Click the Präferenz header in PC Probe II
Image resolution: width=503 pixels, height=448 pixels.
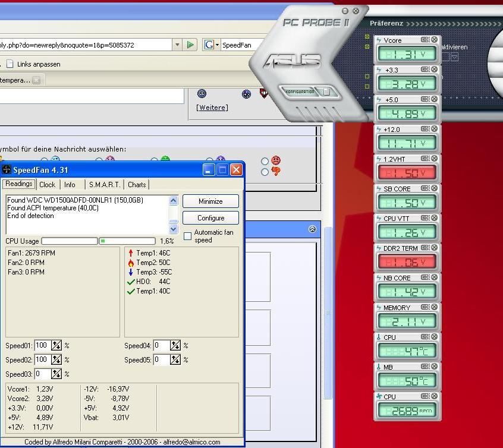pos(386,23)
